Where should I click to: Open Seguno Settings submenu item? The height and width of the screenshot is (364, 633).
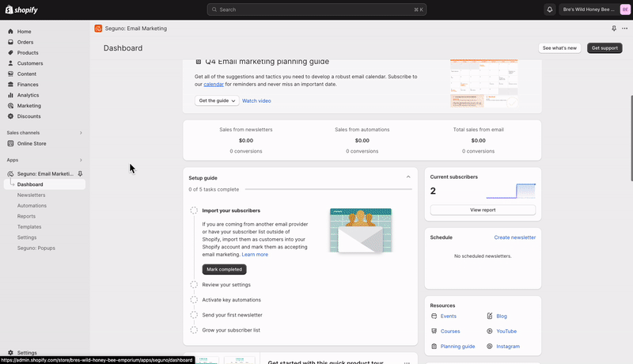(x=27, y=237)
